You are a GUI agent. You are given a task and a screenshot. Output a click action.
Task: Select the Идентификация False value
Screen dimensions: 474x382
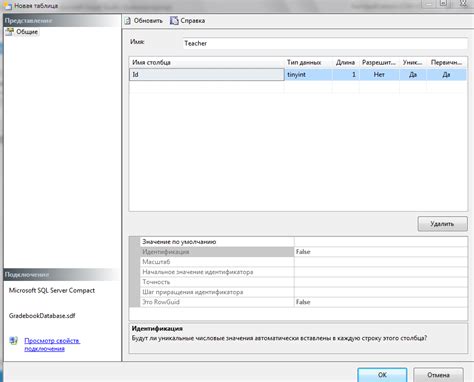(x=381, y=252)
